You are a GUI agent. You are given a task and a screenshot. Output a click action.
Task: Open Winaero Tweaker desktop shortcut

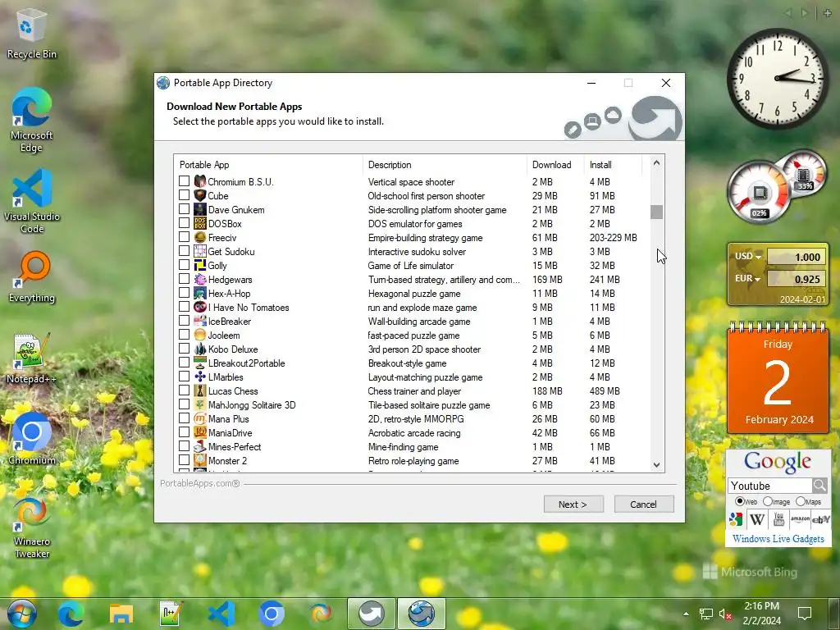[x=32, y=527]
